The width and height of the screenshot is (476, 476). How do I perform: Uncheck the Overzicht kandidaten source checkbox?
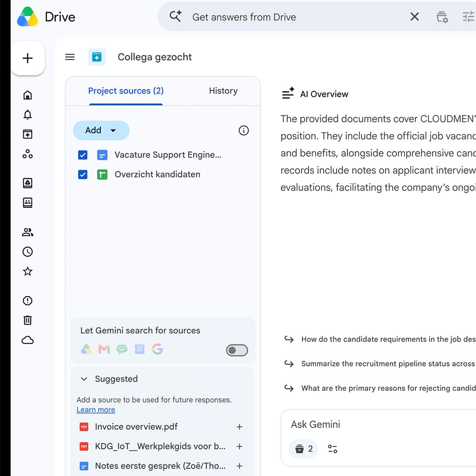coord(83,175)
